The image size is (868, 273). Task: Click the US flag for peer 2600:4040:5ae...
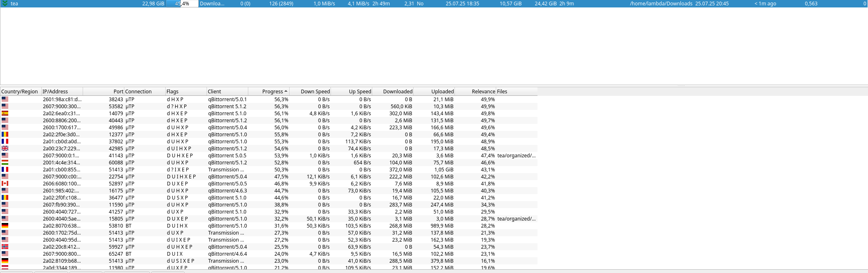(x=5, y=218)
